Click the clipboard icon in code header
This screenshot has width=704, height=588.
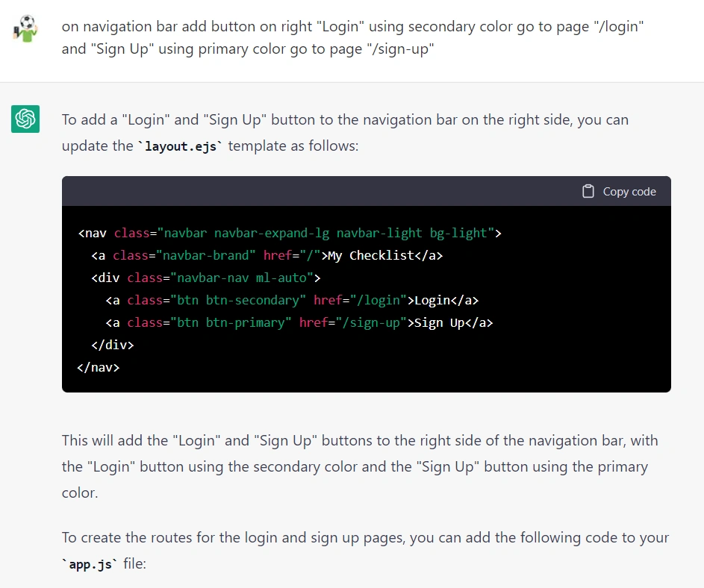click(588, 191)
